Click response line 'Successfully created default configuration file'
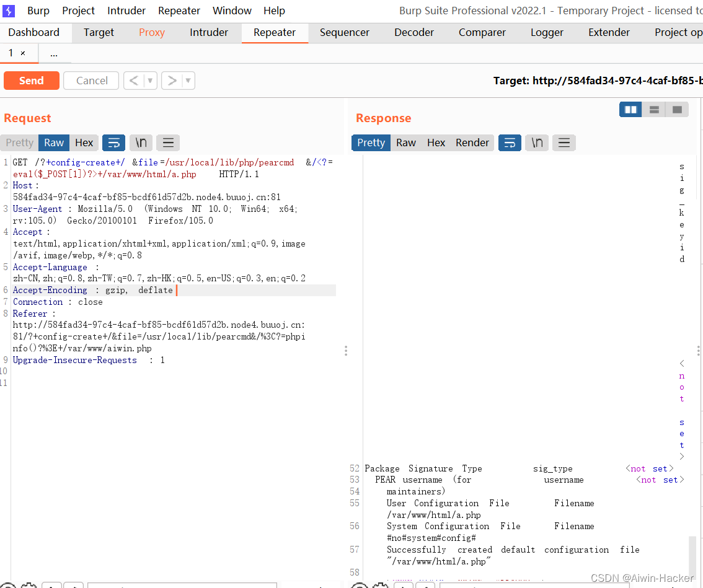 (513, 550)
